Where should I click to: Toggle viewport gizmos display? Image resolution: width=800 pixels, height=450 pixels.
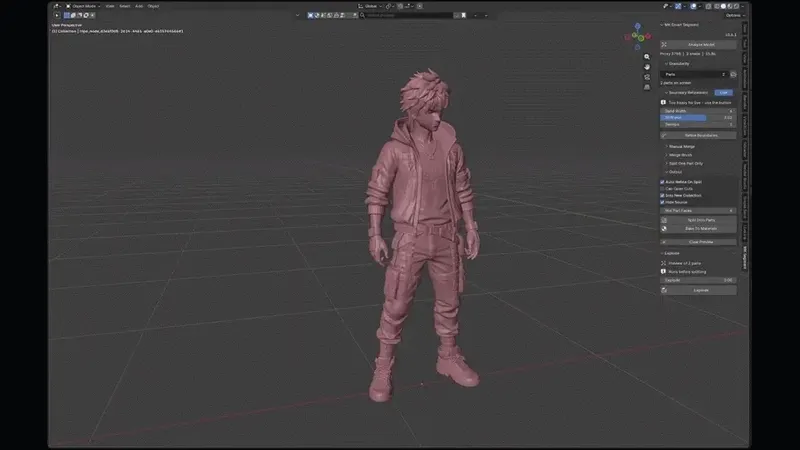678,6
